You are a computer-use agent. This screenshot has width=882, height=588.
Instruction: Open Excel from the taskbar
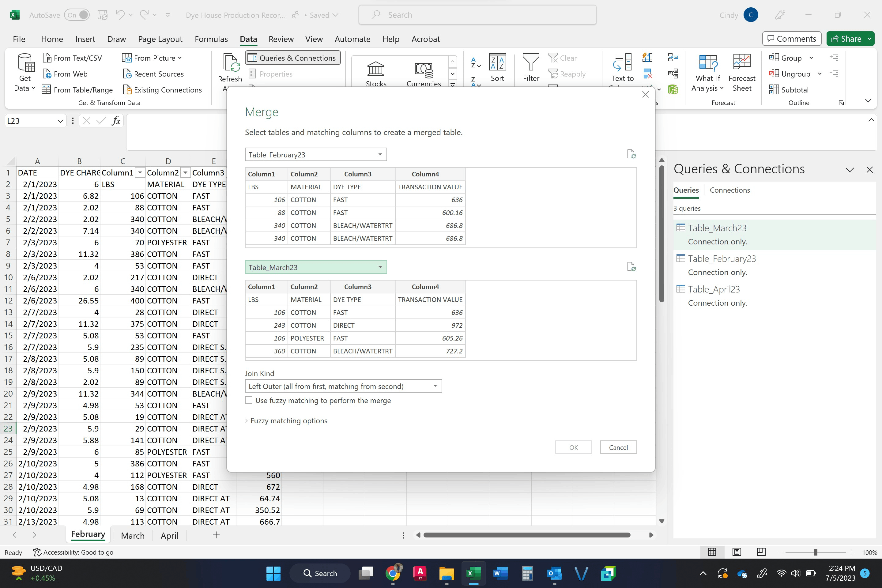(473, 573)
